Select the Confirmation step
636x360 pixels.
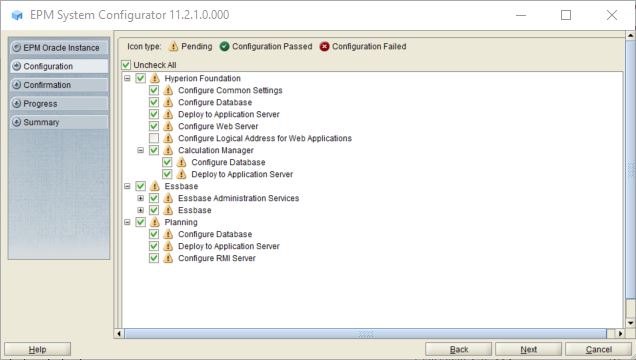tap(59, 85)
